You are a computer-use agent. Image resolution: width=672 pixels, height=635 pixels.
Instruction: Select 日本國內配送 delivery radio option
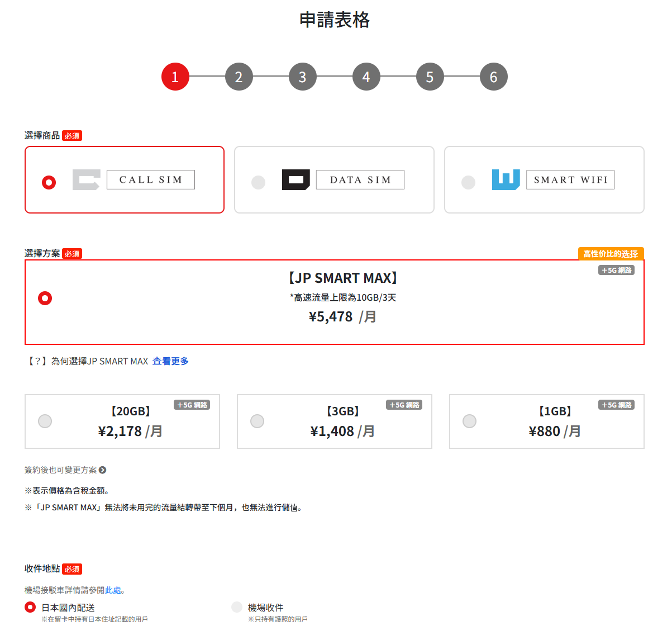(x=30, y=607)
